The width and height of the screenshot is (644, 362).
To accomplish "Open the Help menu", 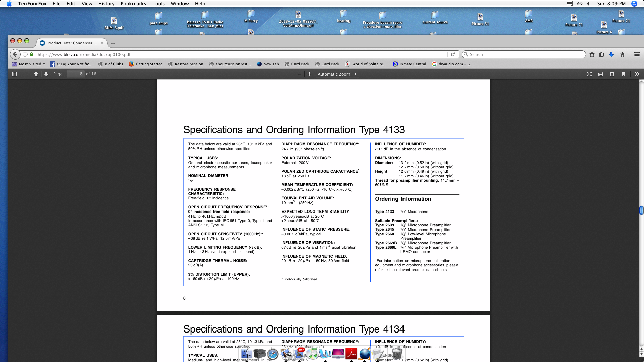I will click(200, 4).
